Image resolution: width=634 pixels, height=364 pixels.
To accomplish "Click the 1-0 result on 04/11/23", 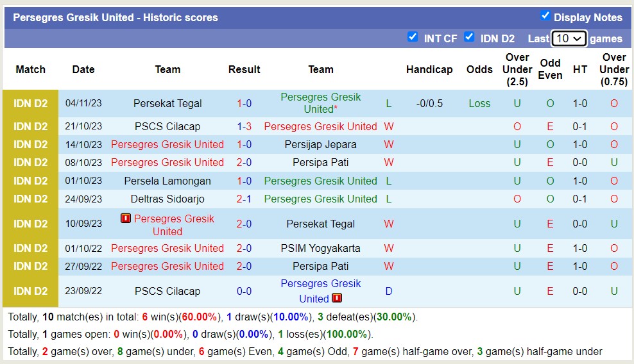I will tap(244, 103).
